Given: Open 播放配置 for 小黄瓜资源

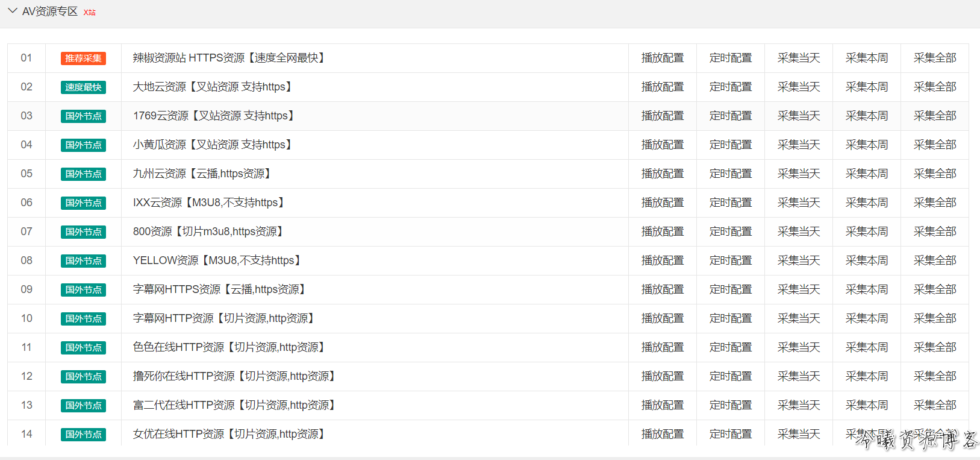Looking at the screenshot, I should 663,145.
